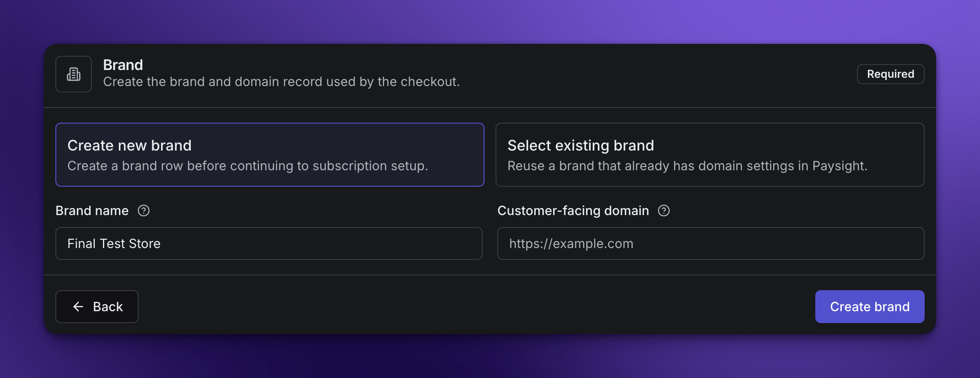980x378 pixels.
Task: Submit with the Create brand button
Action: 870,307
